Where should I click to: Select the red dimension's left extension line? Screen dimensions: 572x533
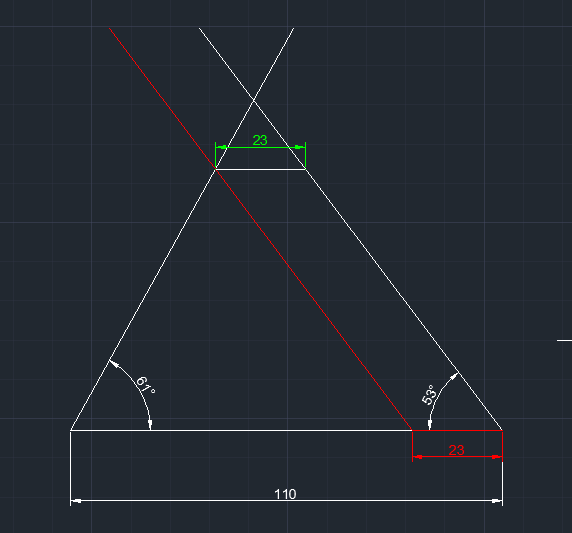(412, 446)
